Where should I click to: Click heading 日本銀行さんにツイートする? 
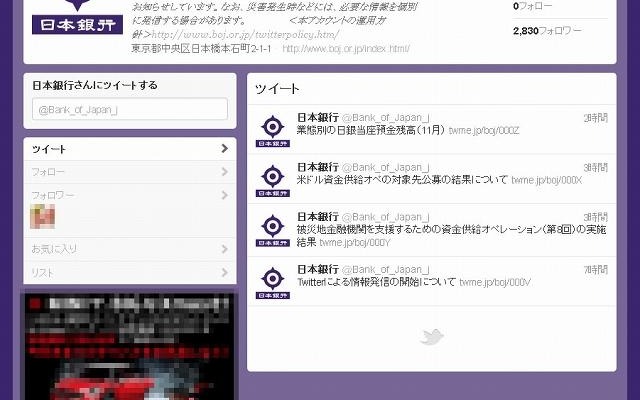[x=95, y=85]
